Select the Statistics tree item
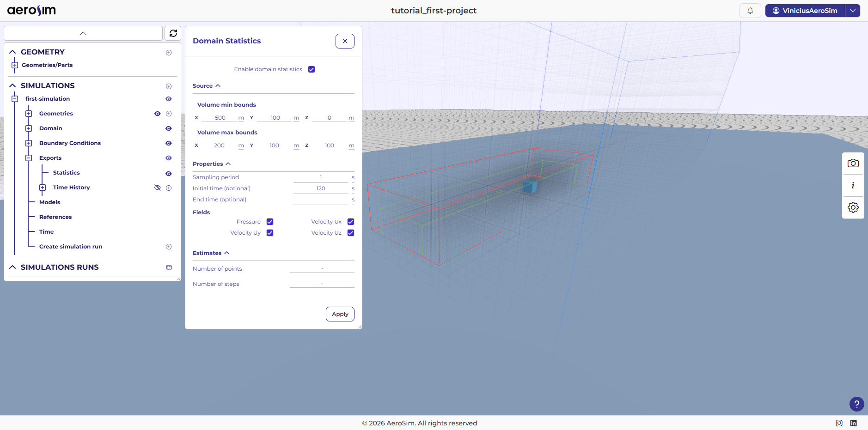 click(66, 173)
